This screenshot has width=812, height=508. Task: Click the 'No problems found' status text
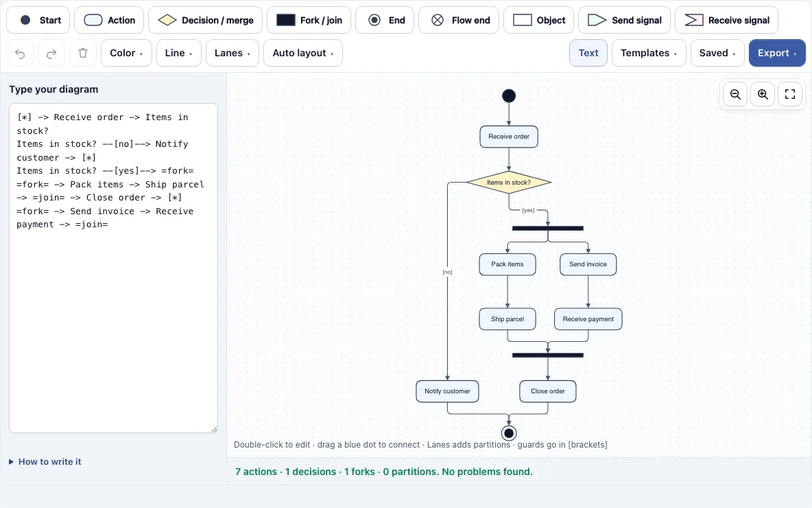point(487,472)
